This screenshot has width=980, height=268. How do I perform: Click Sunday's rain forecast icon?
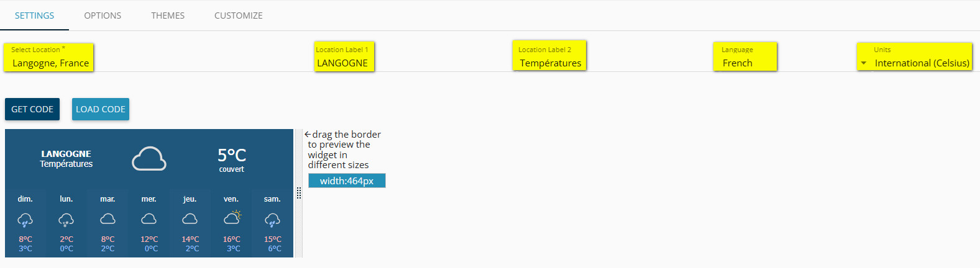click(x=25, y=219)
